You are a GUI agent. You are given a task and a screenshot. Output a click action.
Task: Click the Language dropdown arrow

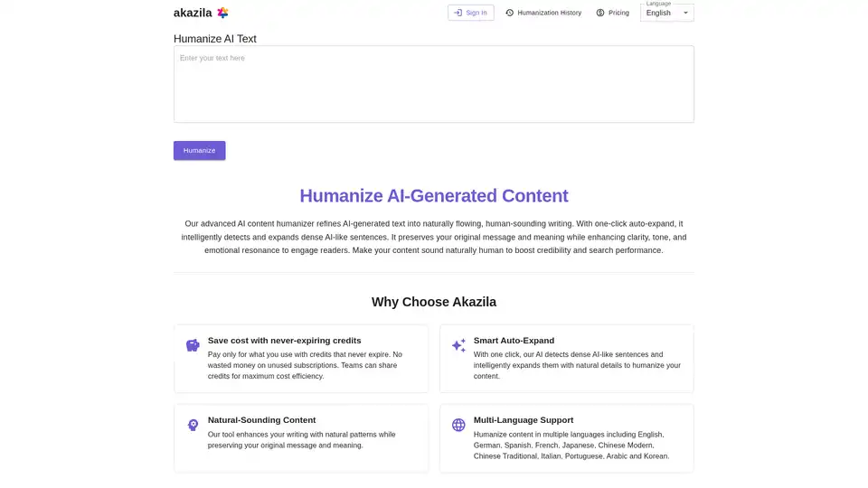pyautogui.click(x=685, y=13)
